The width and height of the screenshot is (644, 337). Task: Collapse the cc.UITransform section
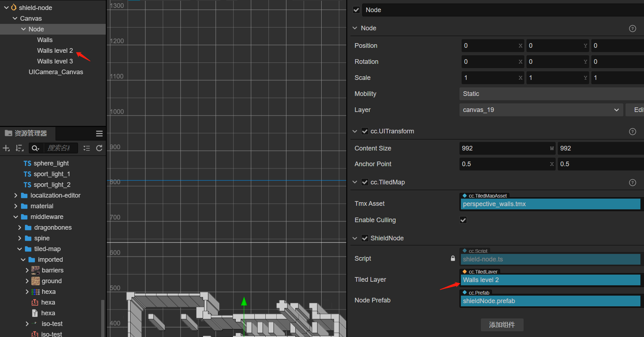[x=355, y=131]
